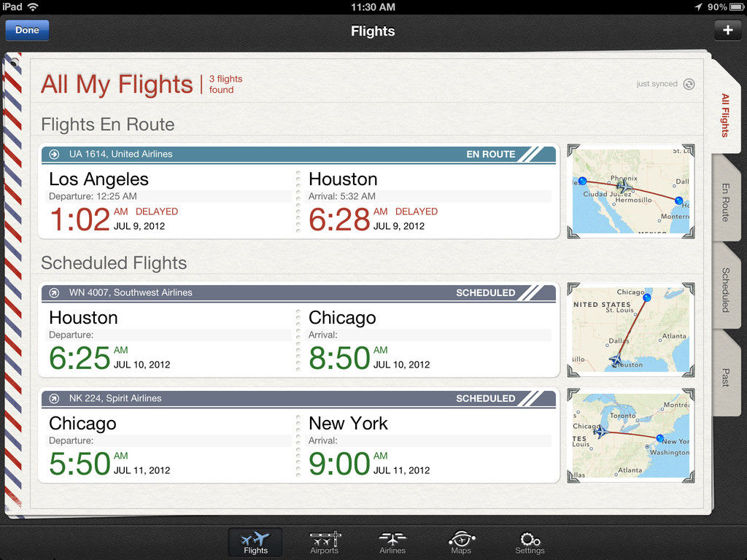
Task: Open the Airlines tab icon
Action: click(392, 542)
